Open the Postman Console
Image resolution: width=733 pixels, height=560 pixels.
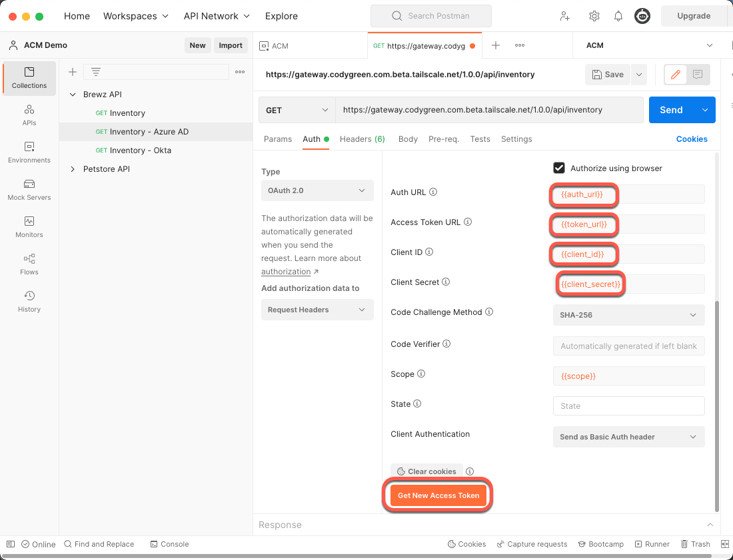(169, 544)
